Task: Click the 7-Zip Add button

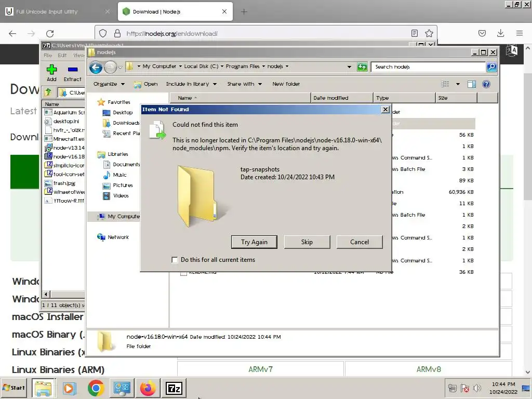Action: [x=51, y=73]
